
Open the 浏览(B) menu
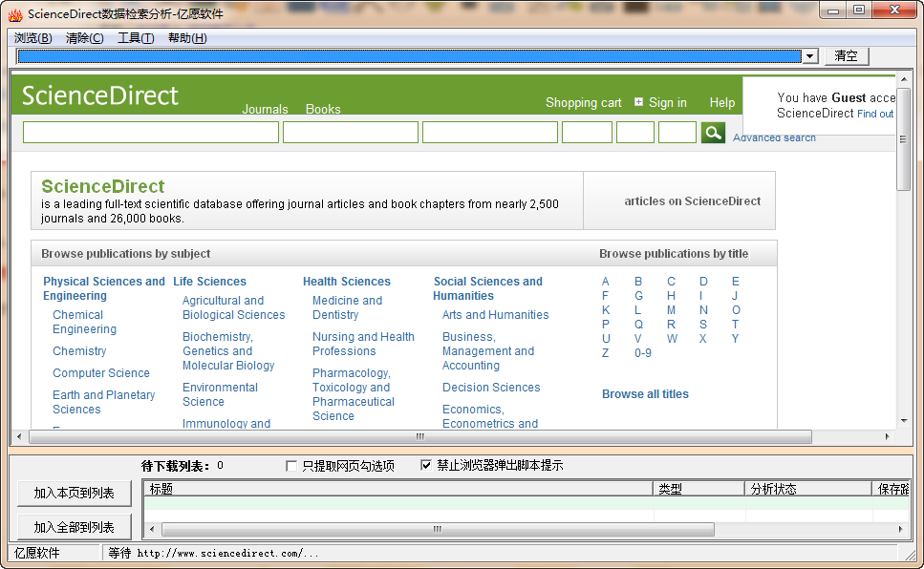[x=33, y=37]
